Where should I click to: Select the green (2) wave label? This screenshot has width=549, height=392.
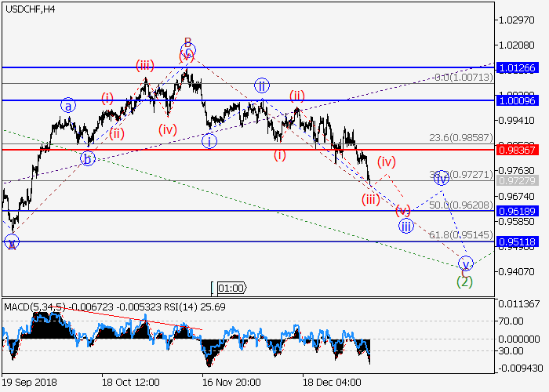tap(464, 281)
